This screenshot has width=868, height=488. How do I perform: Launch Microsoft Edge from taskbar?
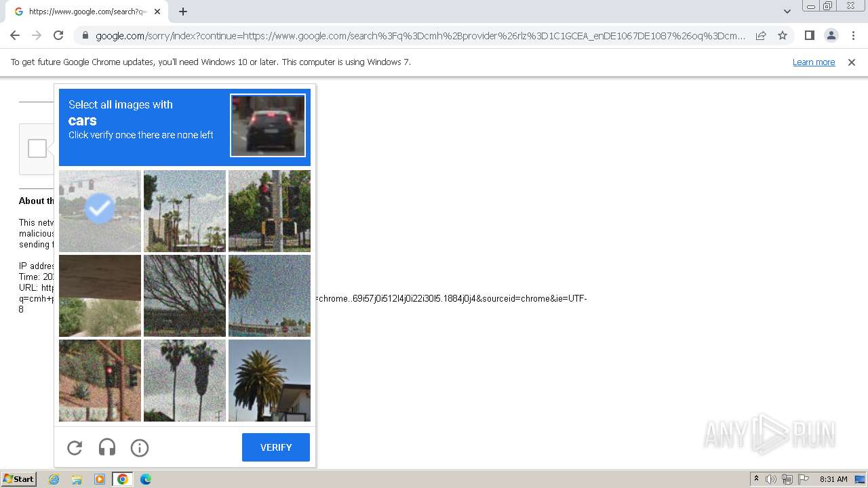point(146,479)
